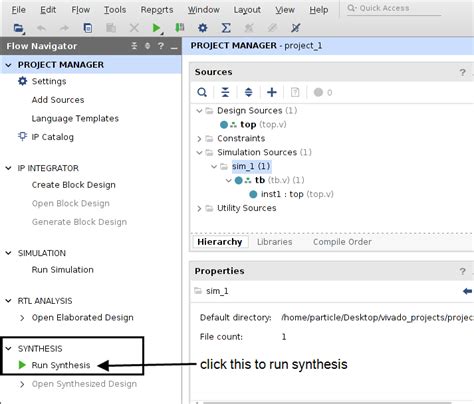The image size is (474, 404).
Task: Click in the Quick Access search field
Action: coord(393,8)
